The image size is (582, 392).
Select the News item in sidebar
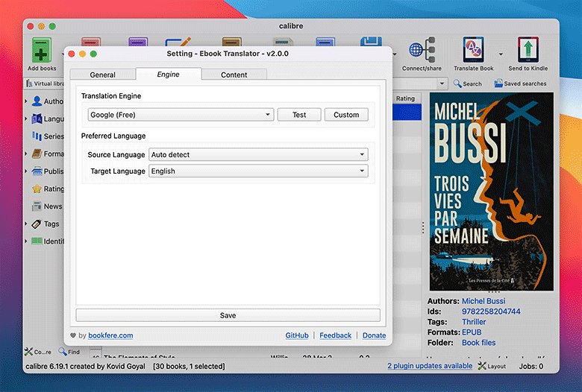(52, 206)
